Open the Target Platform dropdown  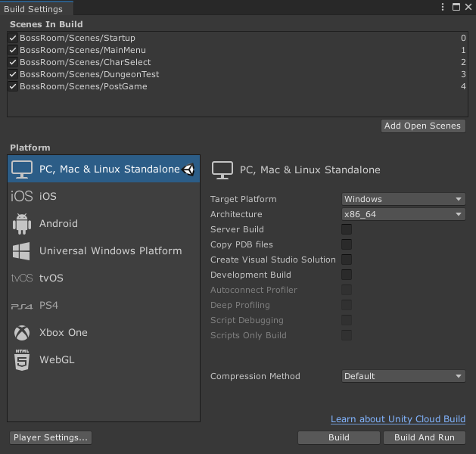coord(403,199)
